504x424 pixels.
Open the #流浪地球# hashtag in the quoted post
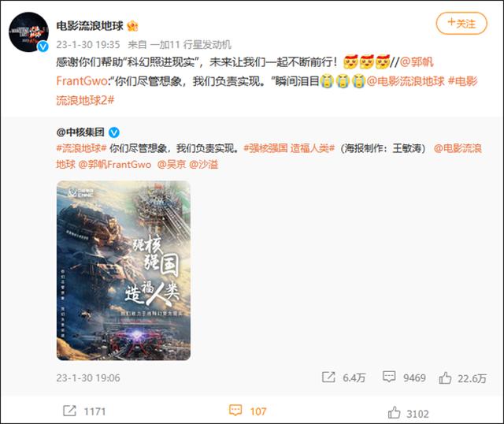[81, 148]
